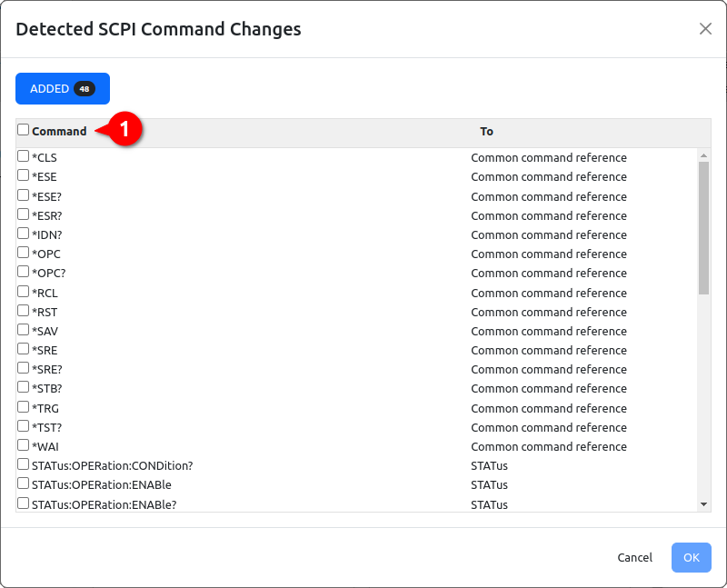Check the STATus:OPERation:CONDition? checkbox

click(x=24, y=464)
